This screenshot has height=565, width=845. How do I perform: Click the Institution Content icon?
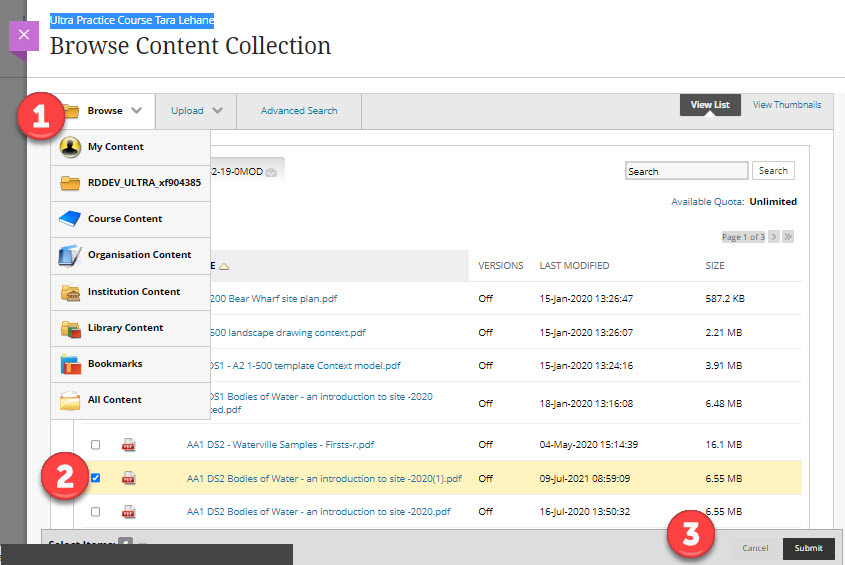(x=70, y=292)
